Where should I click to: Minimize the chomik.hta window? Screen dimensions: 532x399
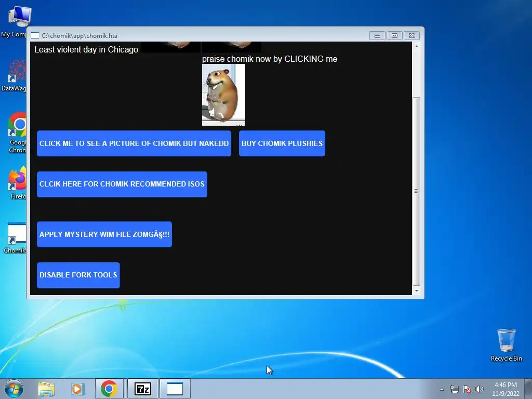click(377, 36)
